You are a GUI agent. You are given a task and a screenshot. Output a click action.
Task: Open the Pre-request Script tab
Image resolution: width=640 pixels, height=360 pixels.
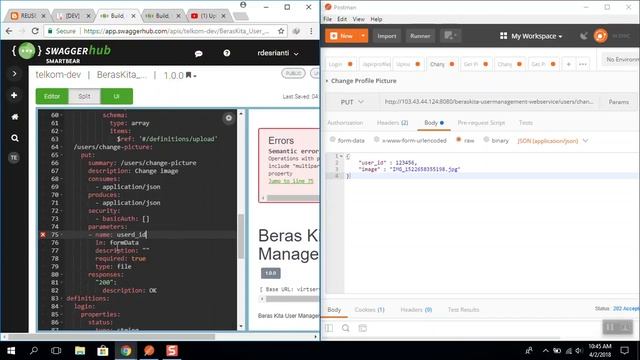tap(481, 122)
